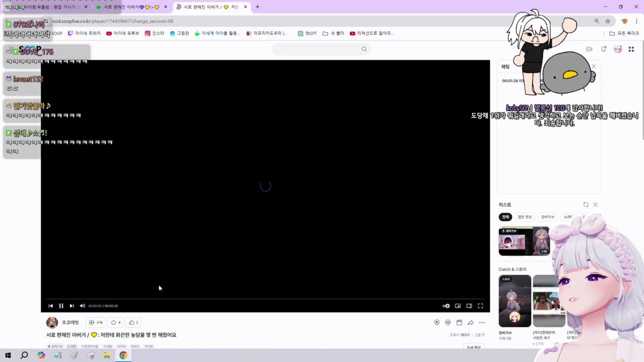Open the 챗GPT bookmark

pyautogui.click(x=307, y=33)
